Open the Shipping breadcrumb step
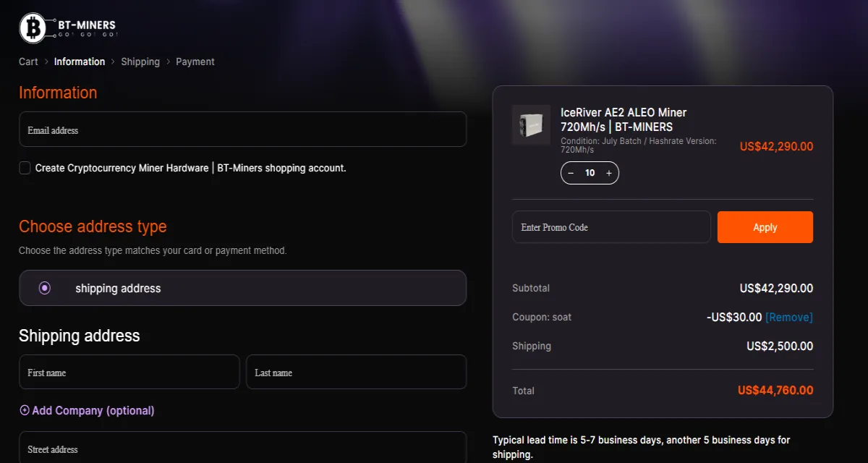 140,61
